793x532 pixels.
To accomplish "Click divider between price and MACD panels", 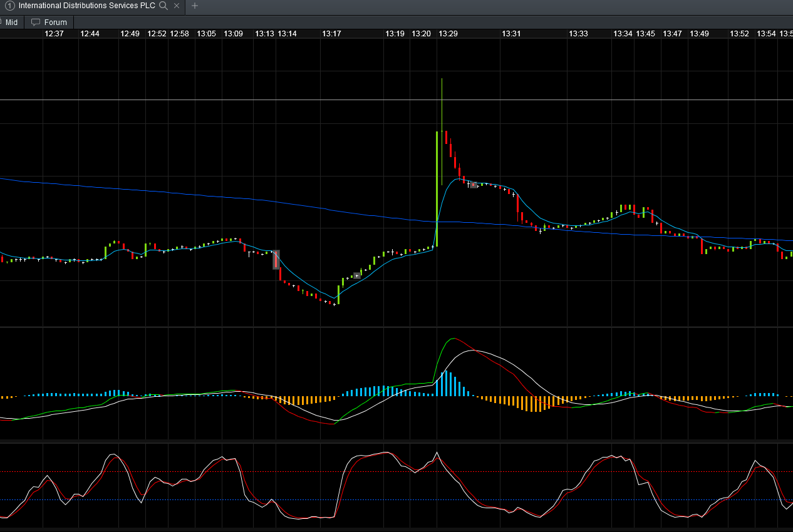I will pos(397,327).
